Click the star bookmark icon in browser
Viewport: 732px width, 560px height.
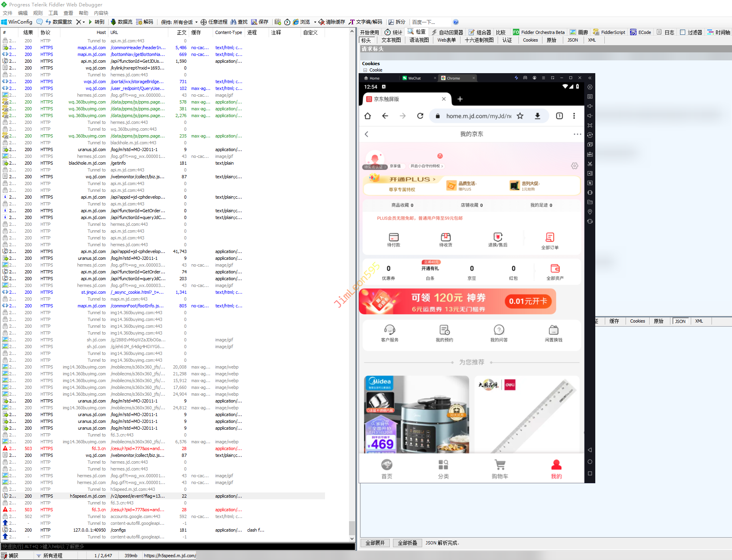click(x=520, y=116)
